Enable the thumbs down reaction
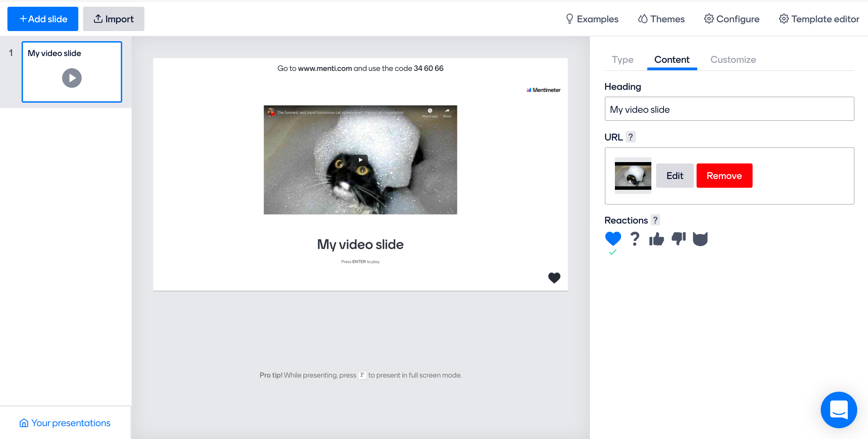The width and height of the screenshot is (868, 439). tap(678, 238)
